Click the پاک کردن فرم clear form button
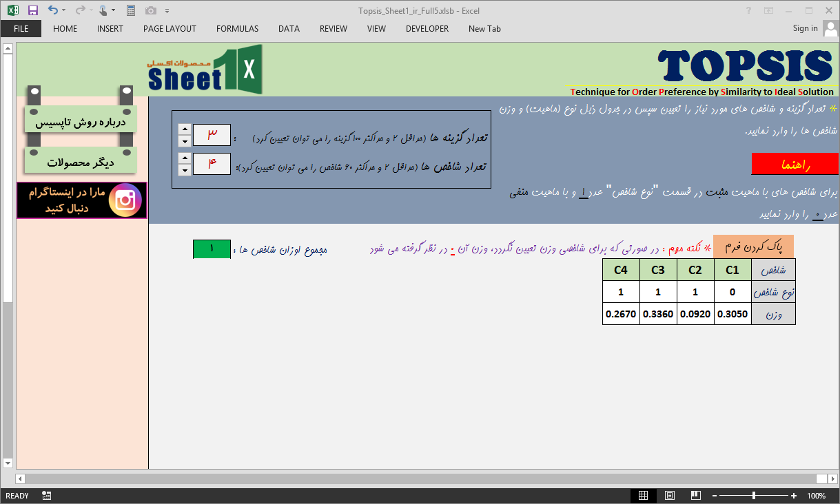The image size is (840, 504). coord(753,246)
